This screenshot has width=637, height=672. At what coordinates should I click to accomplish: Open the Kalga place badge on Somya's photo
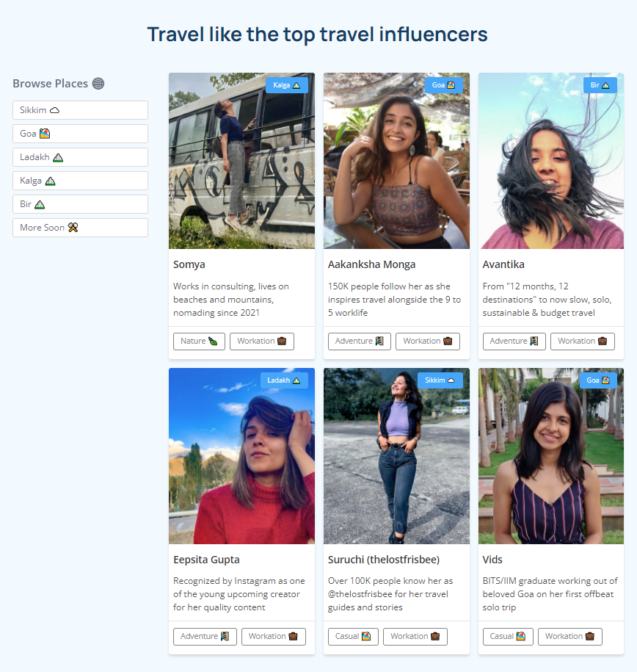287,84
